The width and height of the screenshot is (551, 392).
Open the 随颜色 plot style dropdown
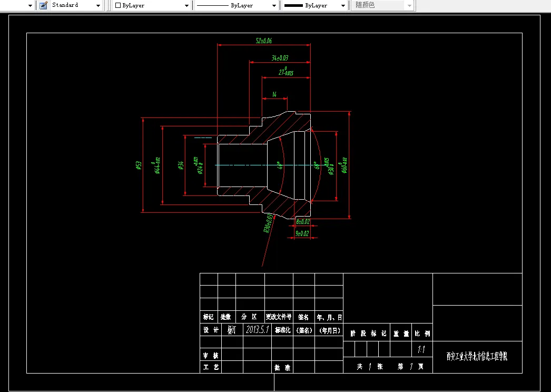pyautogui.click(x=409, y=6)
